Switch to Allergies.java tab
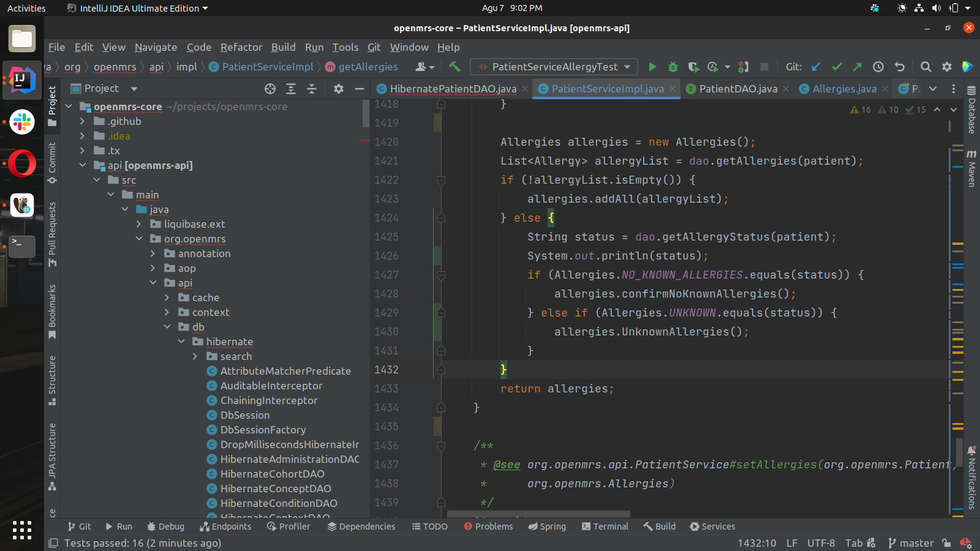The image size is (980, 551). (x=844, y=89)
